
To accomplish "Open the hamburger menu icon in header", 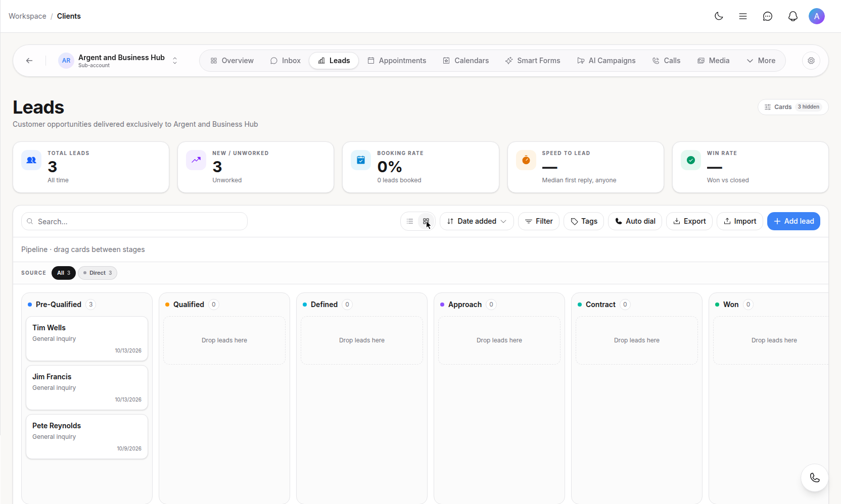I will (743, 16).
